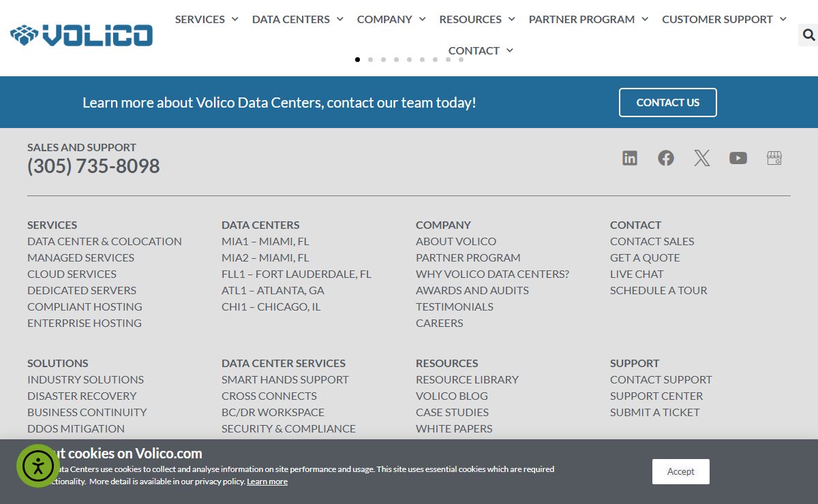
Task: Open Disaster Recovery link
Action: click(82, 396)
